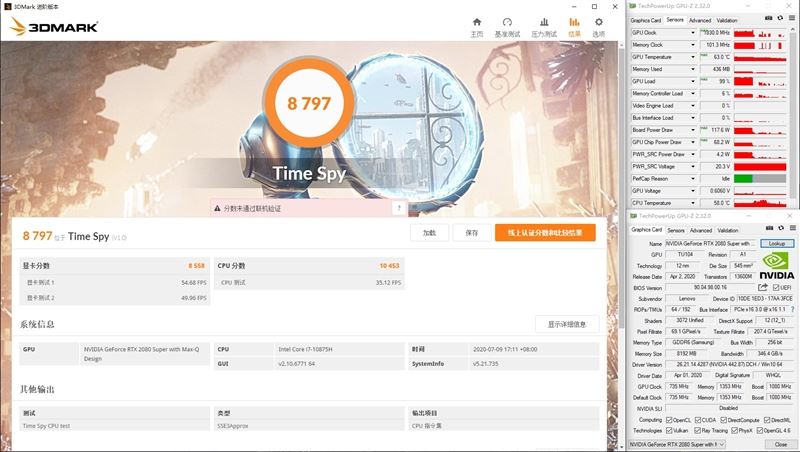Click graphics score value 8 558
Viewport: 800px width, 452px height.
[x=196, y=266]
